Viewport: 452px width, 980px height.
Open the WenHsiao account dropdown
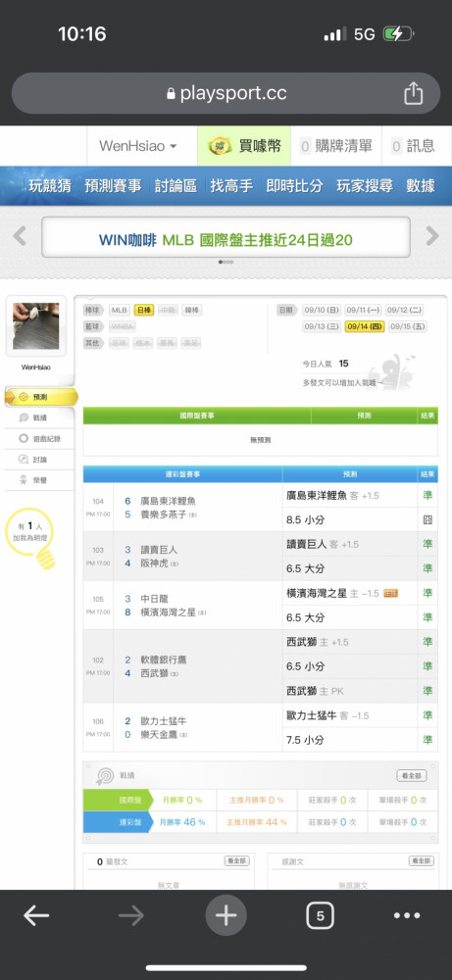pyautogui.click(x=138, y=146)
